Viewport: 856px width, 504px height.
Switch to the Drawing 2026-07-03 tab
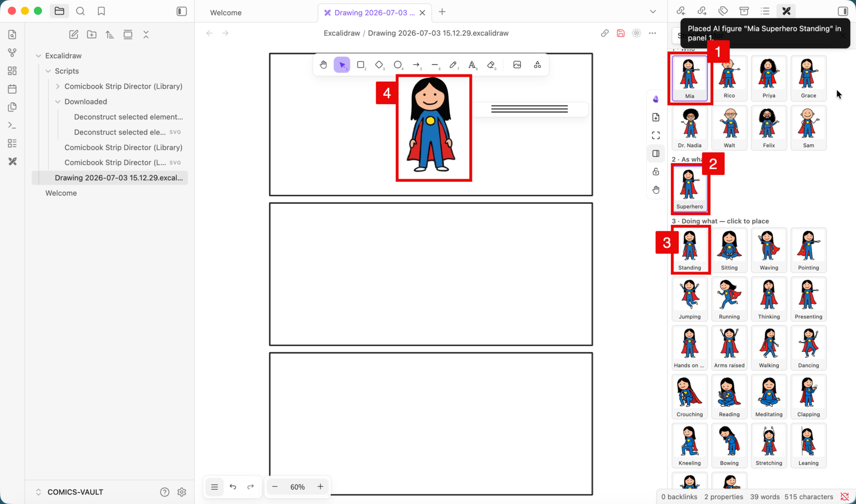pos(374,12)
